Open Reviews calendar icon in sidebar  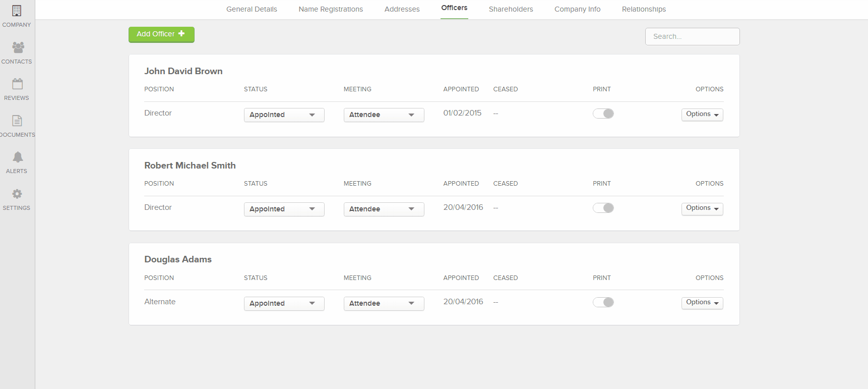point(17,84)
